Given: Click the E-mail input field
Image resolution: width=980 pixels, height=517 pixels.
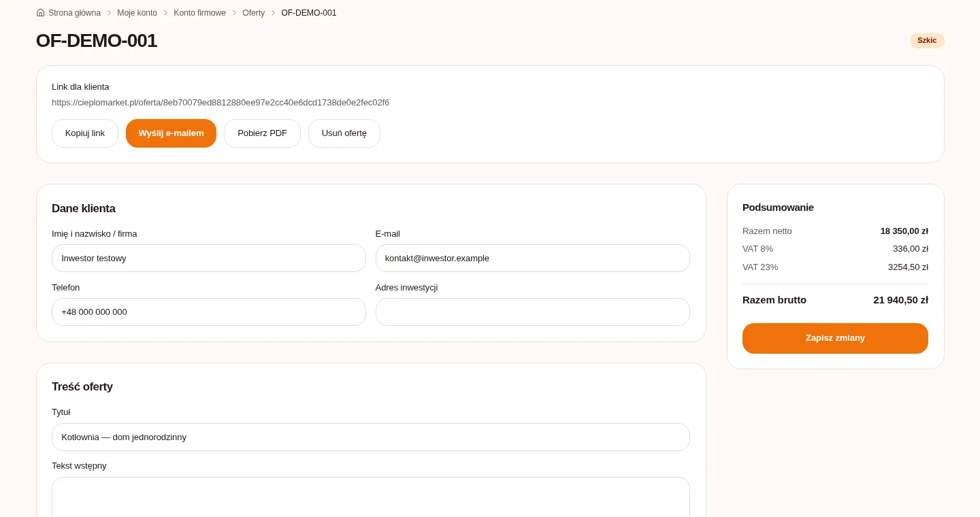Looking at the screenshot, I should tap(532, 258).
